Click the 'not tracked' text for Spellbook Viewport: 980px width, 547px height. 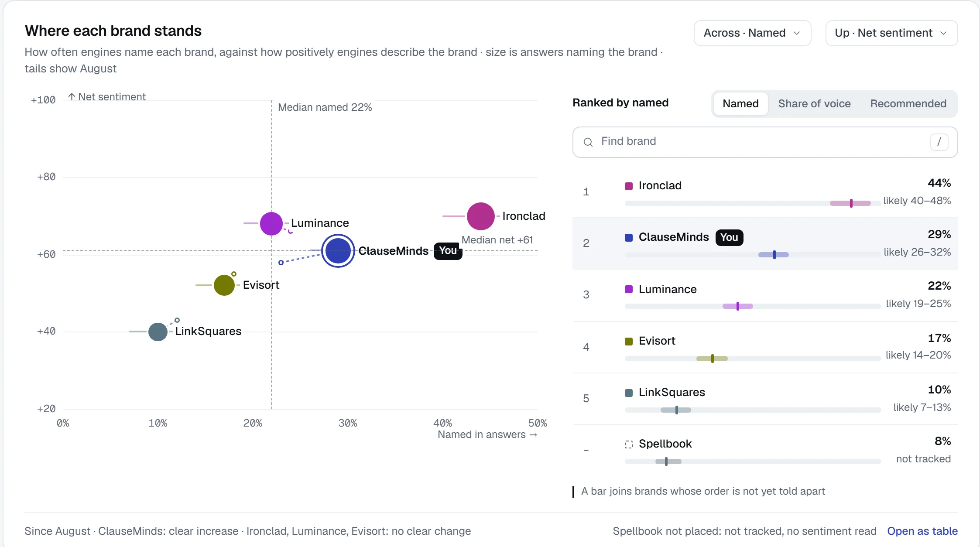tap(923, 459)
